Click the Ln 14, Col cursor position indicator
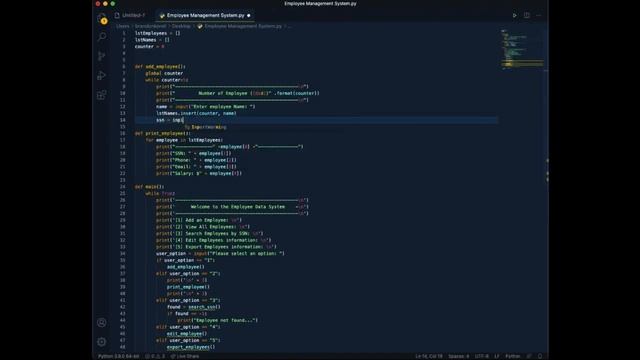Screen dimensions: 640x360 pos(429,356)
